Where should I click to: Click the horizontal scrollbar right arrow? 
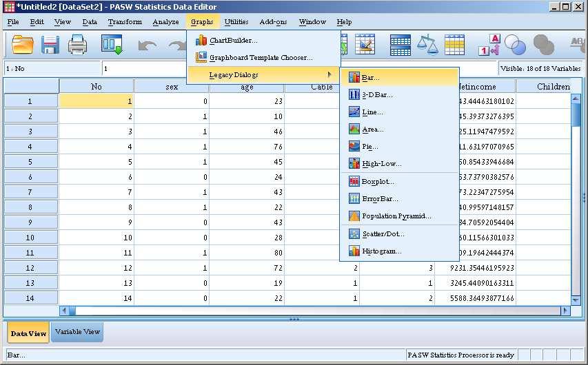click(x=565, y=311)
